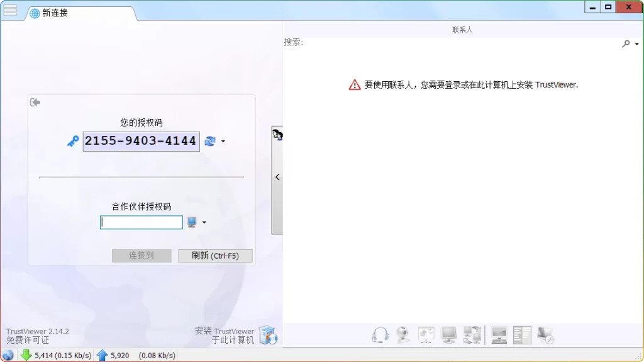Collapse the contacts panel with the chevron arrow
The height and width of the screenshot is (362, 644).
[x=277, y=177]
